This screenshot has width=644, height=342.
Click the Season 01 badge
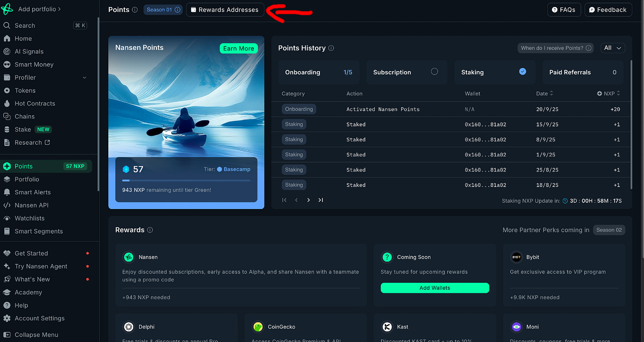(x=163, y=10)
